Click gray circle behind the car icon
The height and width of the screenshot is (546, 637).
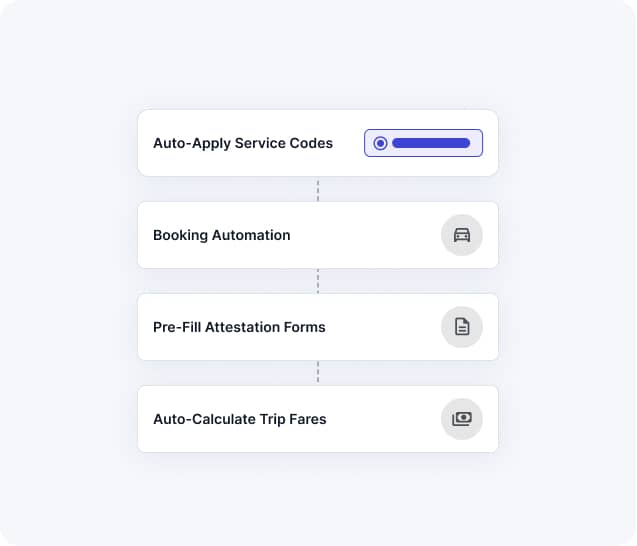[x=462, y=235]
